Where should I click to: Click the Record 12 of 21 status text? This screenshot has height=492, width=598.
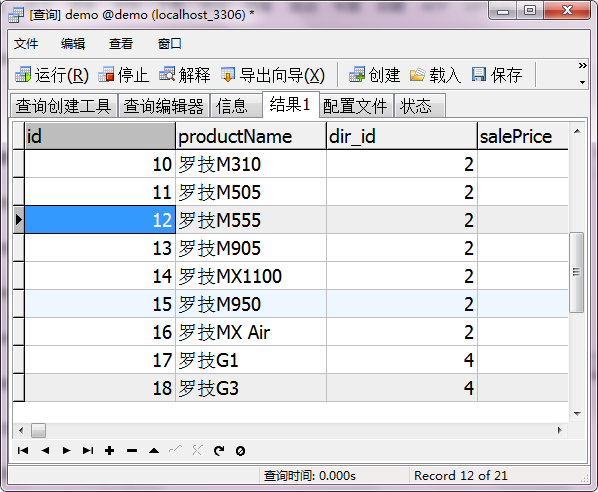pyautogui.click(x=461, y=476)
